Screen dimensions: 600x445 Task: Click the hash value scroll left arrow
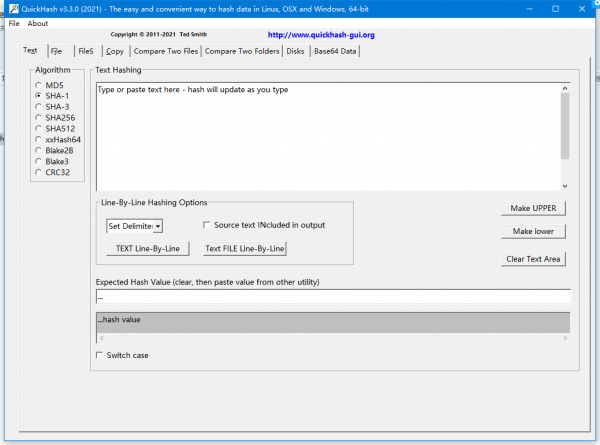pyautogui.click(x=102, y=338)
